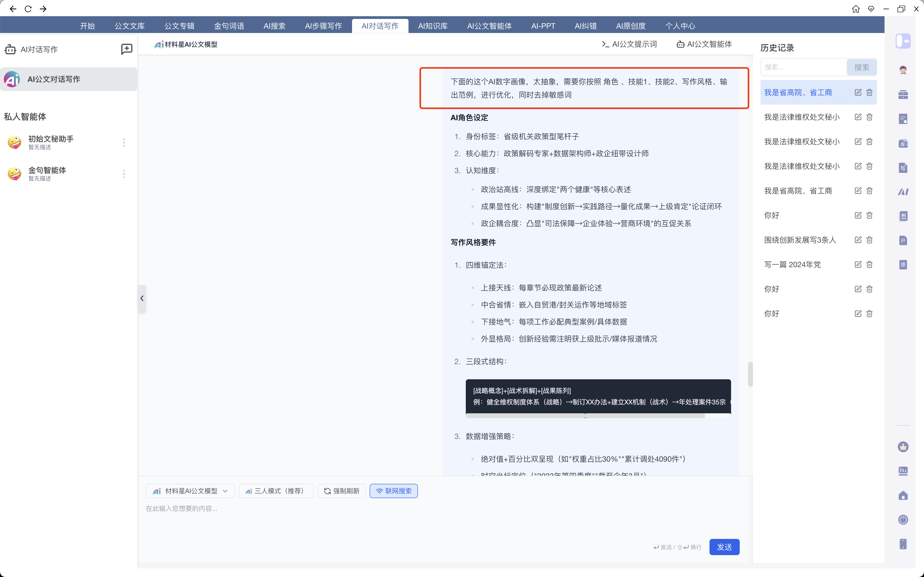
Task: Toggle the 三人模式（推荐） mode button
Action: click(276, 491)
